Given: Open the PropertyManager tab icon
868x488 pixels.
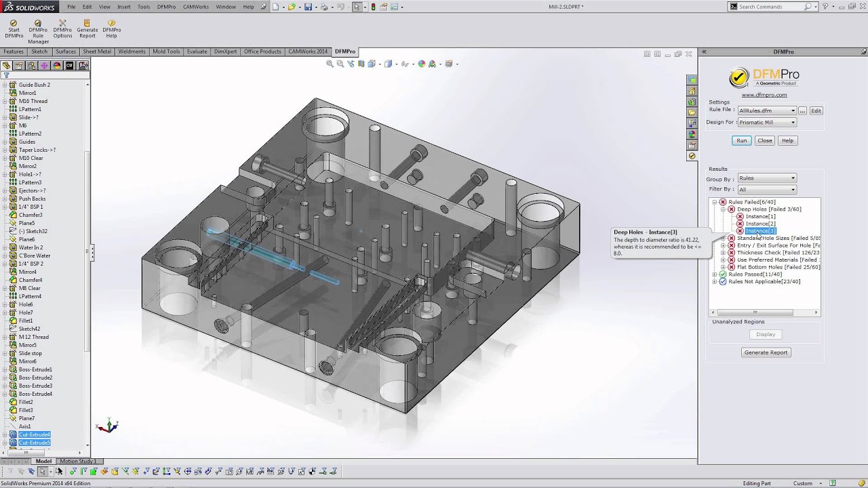Looking at the screenshot, I should click(x=19, y=66).
